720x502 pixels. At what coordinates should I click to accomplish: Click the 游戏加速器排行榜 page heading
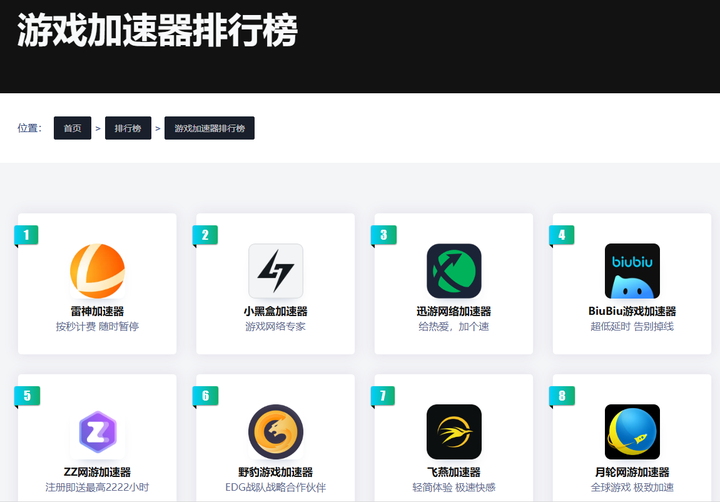tap(158, 30)
